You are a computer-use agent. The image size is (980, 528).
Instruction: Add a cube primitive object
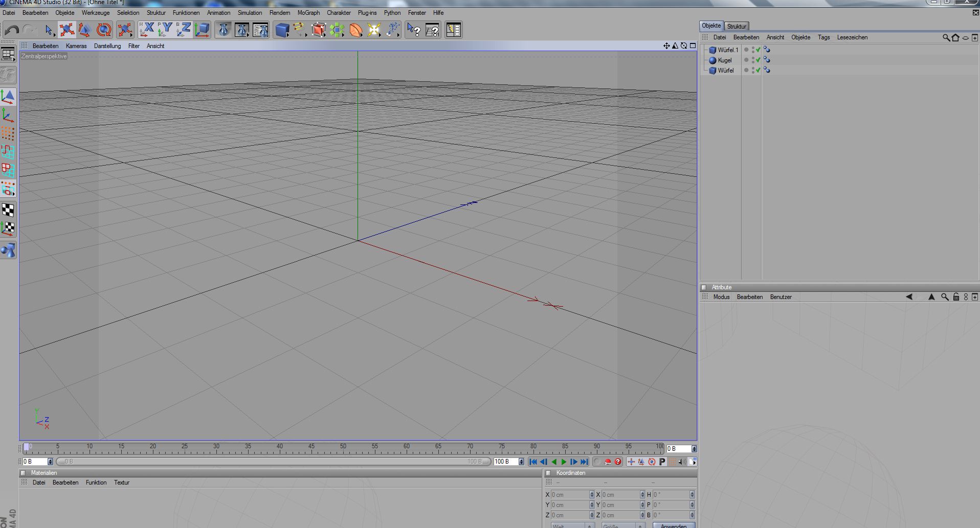(x=282, y=30)
